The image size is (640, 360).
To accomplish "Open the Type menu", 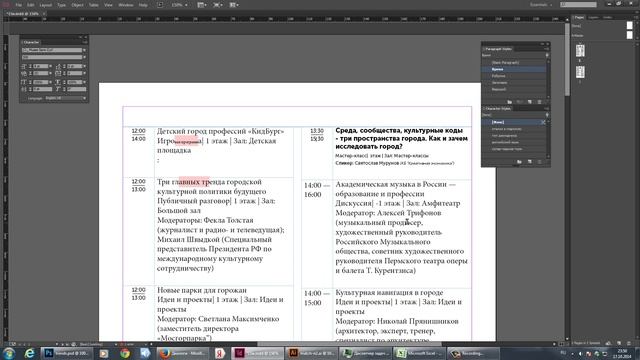I will tap(61, 5).
